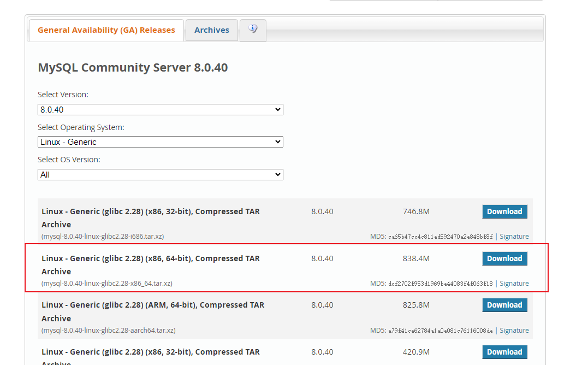Click the MD5 hash of the aarch64 archive
588x365 pixels.
point(440,331)
